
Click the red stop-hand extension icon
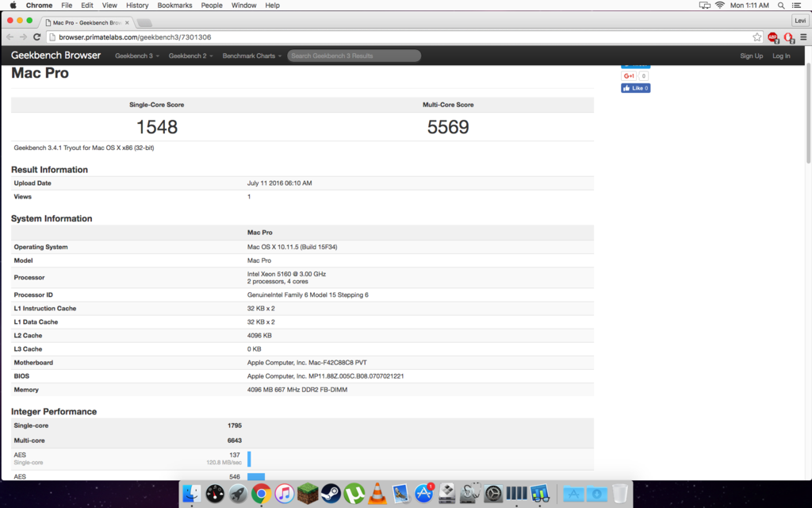tap(789, 37)
